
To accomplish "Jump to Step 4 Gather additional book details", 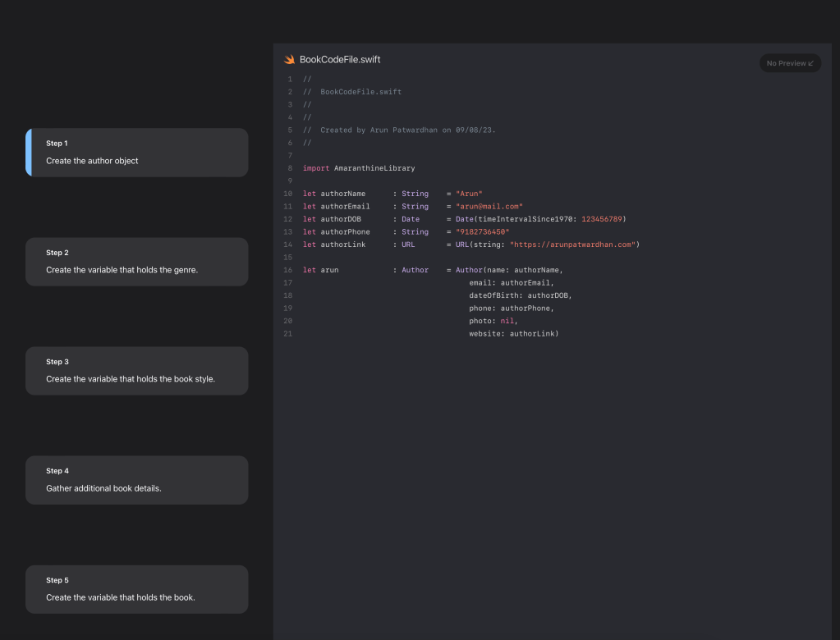I will [137, 480].
